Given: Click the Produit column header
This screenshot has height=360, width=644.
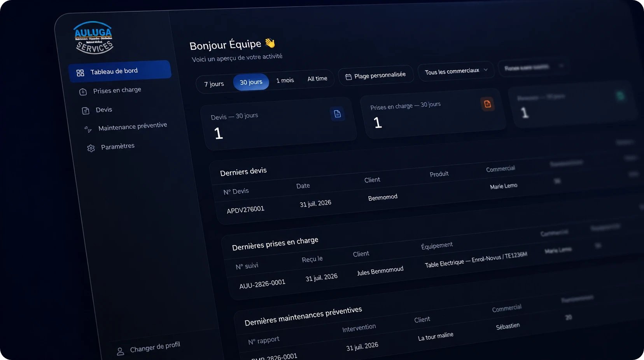Looking at the screenshot, I should tap(439, 174).
